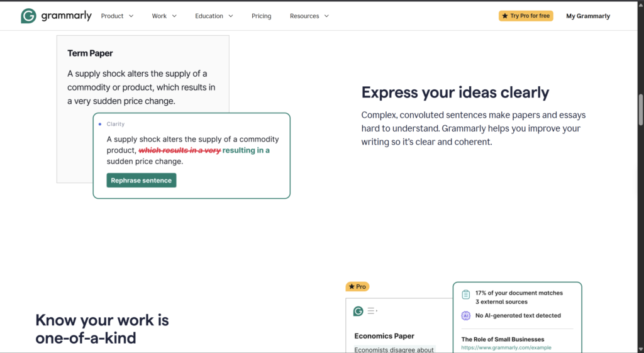
Task: Click the Grammarly logo in the header
Action: click(x=56, y=16)
